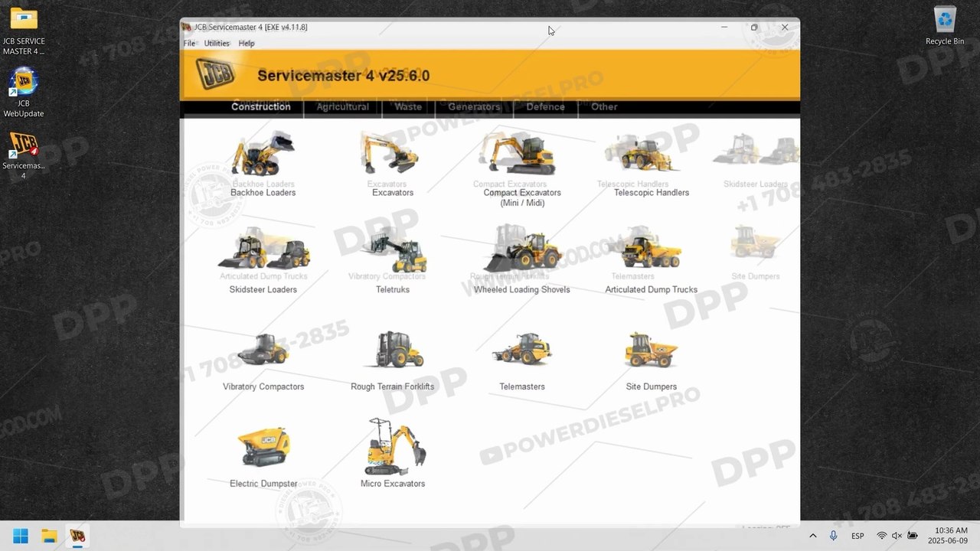
Task: Click the Rough Terrain Forklifts label
Action: [x=393, y=387]
